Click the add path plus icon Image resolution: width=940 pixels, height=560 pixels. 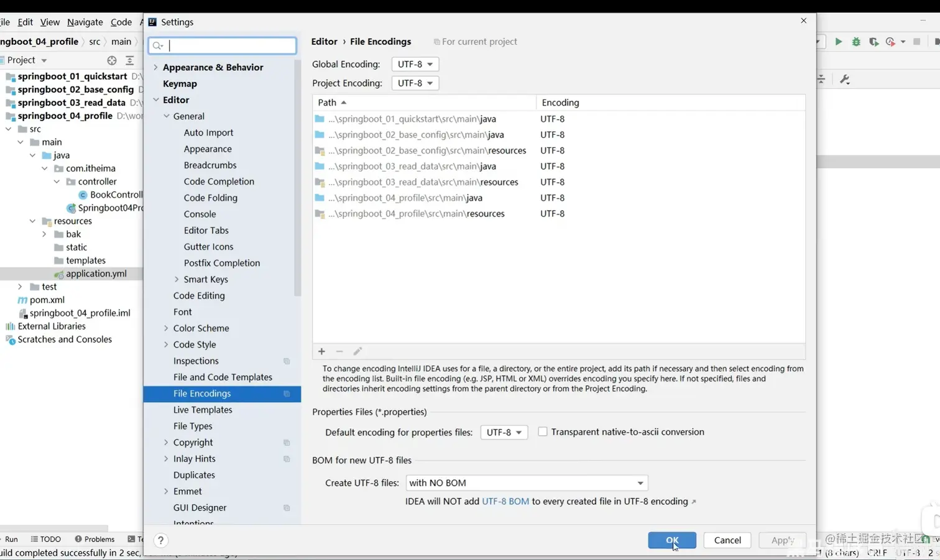point(321,352)
